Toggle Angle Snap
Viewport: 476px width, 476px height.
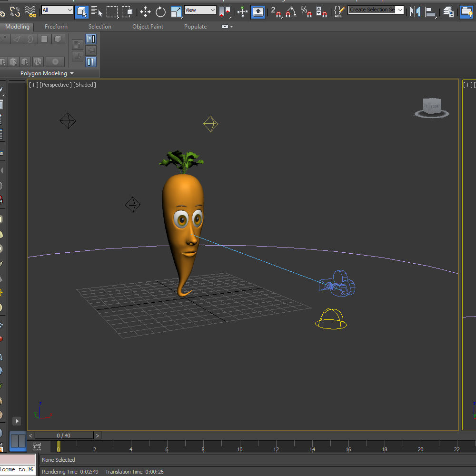click(291, 12)
